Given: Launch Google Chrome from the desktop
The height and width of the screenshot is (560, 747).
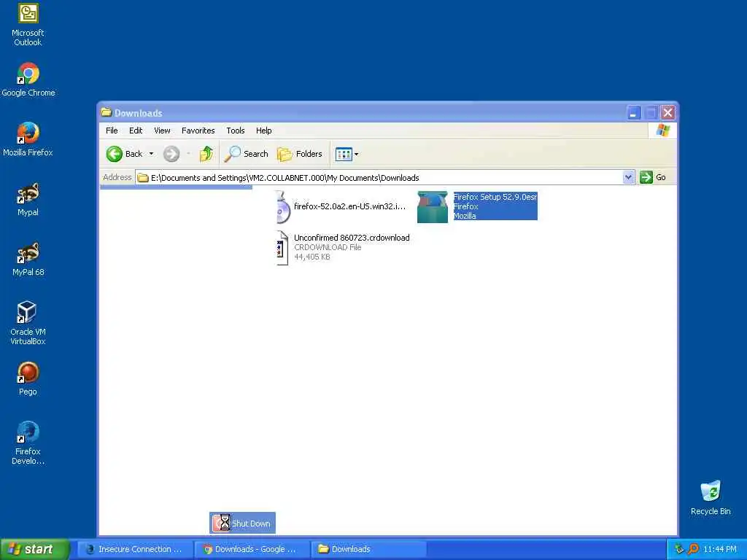Looking at the screenshot, I should [28, 79].
